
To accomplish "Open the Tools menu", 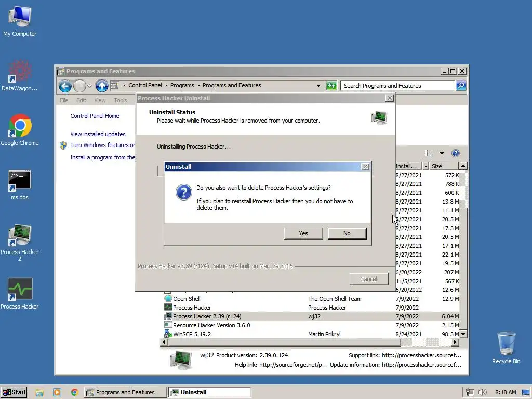I will tap(121, 100).
